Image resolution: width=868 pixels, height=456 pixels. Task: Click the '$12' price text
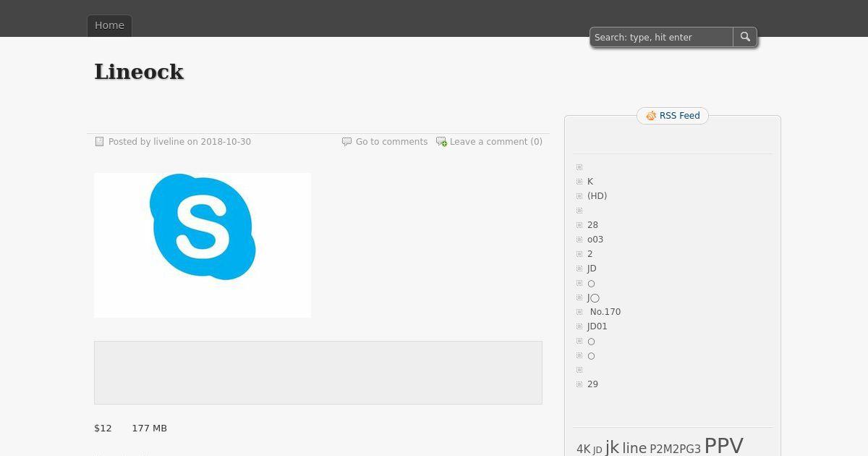coord(103,428)
